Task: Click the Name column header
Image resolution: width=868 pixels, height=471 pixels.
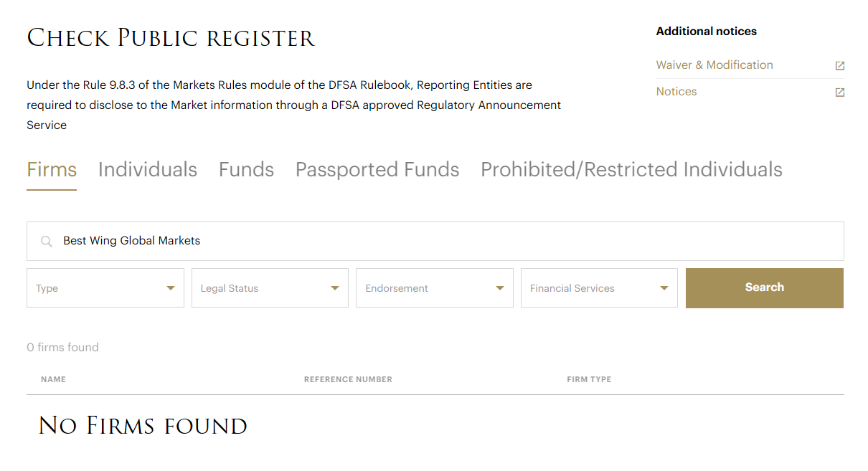Action: pos(54,379)
